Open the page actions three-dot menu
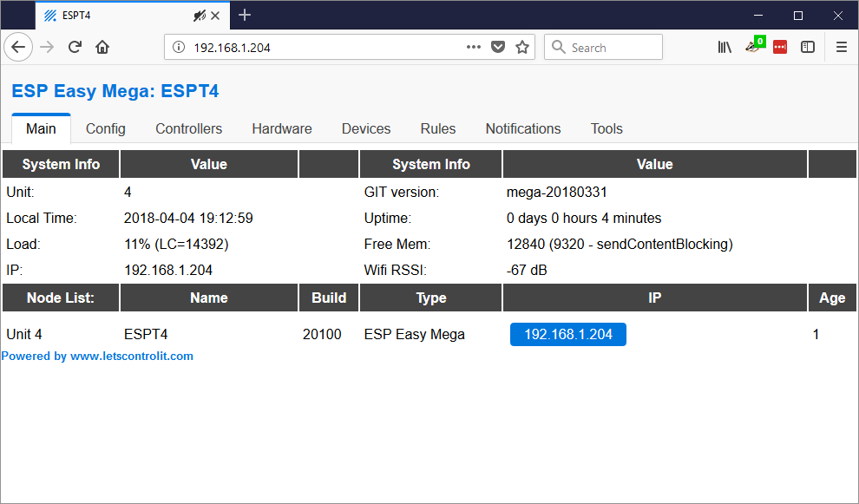The image size is (859, 504). click(x=474, y=47)
